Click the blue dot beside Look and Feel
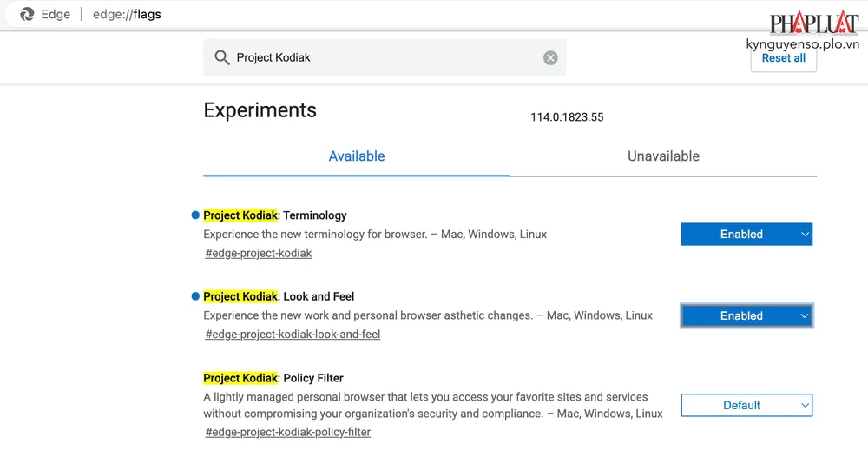This screenshot has height=464, width=868. tap(195, 296)
